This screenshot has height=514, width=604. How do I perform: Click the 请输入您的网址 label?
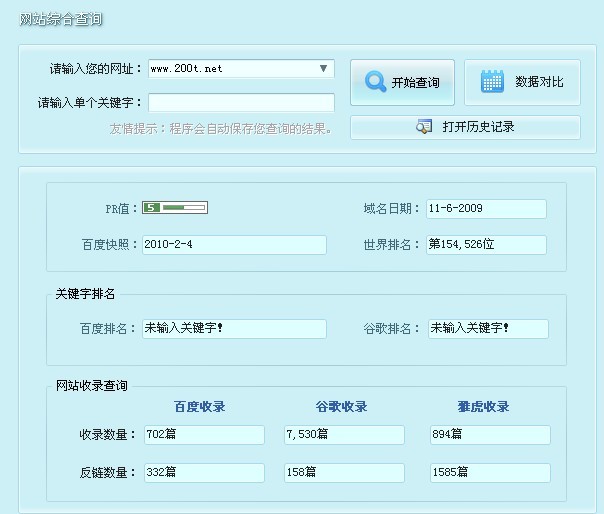pyautogui.click(x=96, y=69)
